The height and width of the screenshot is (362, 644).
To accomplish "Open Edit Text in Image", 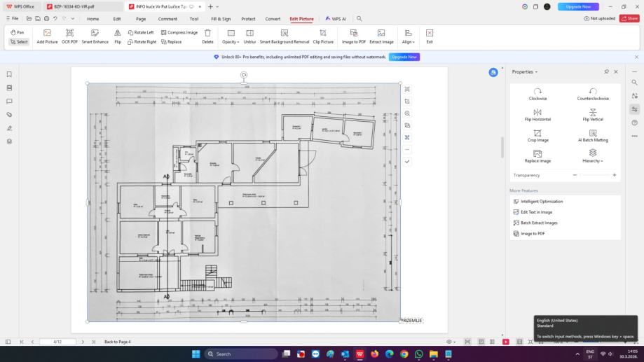I will 536,212.
